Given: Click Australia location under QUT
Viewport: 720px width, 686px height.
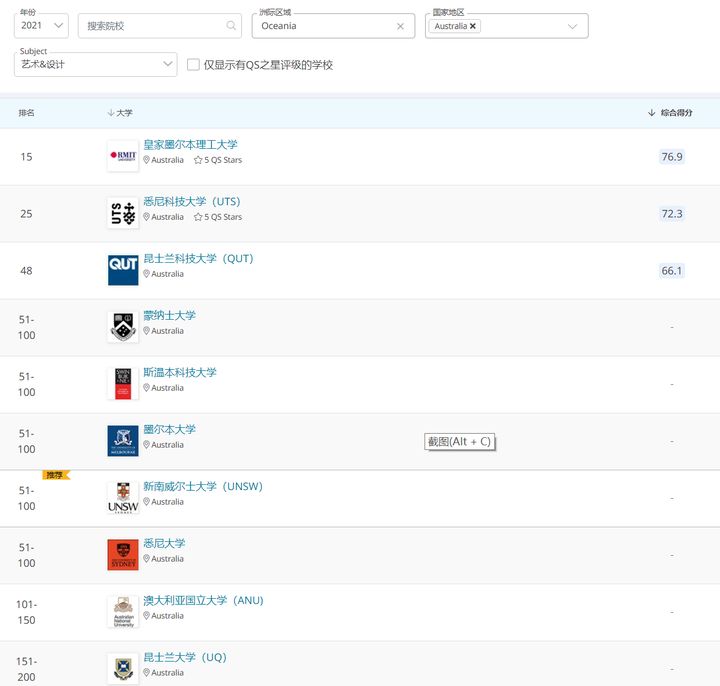Looking at the screenshot, I should click(x=163, y=274).
